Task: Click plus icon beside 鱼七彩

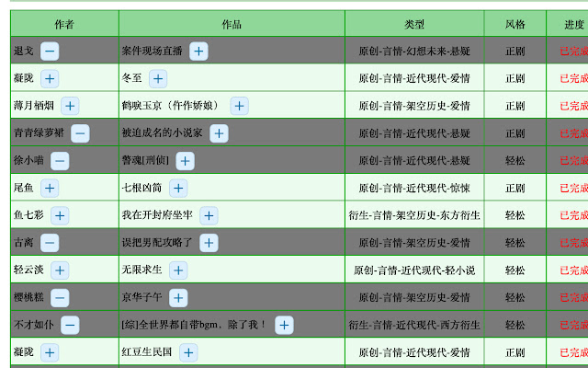Action: click(x=60, y=215)
